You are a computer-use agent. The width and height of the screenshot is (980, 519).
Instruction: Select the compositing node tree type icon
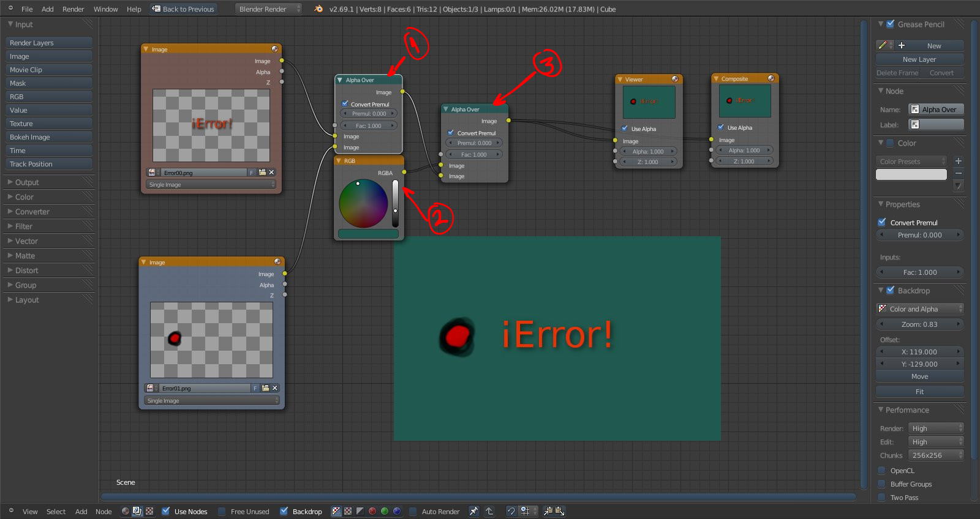[x=137, y=511]
